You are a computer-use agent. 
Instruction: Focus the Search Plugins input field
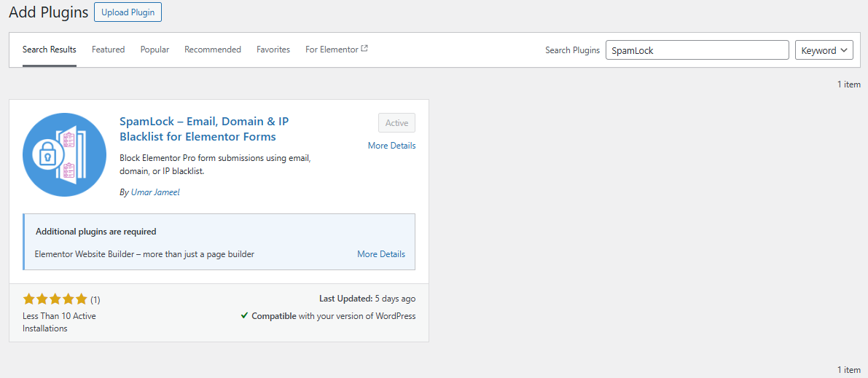(697, 50)
